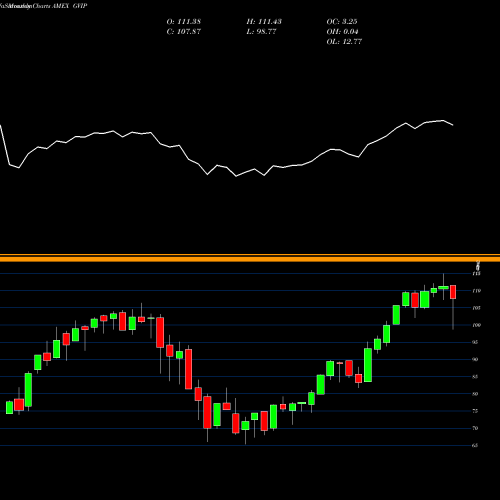Click the 70 price axis label
Viewport: 500px width, 500px height.
click(x=475, y=428)
